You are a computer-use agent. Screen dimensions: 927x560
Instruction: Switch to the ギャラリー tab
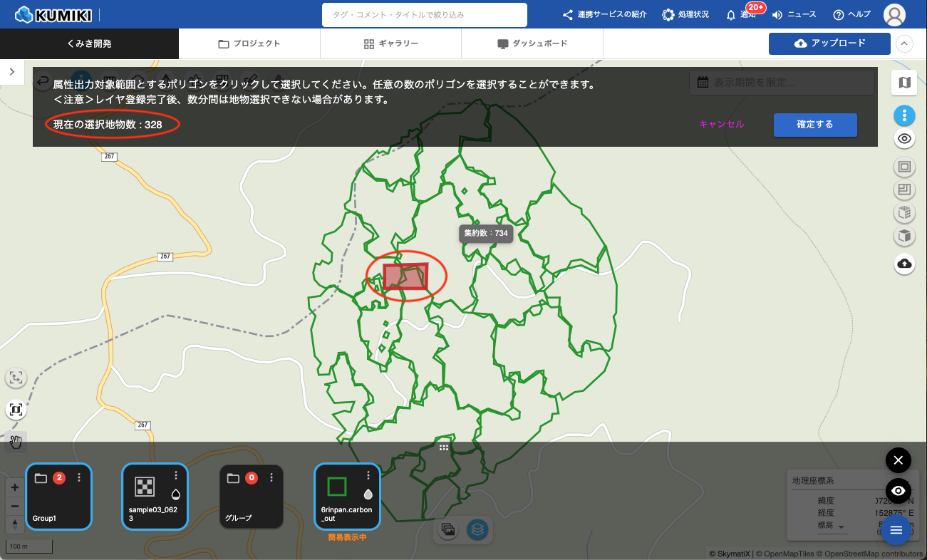point(390,43)
